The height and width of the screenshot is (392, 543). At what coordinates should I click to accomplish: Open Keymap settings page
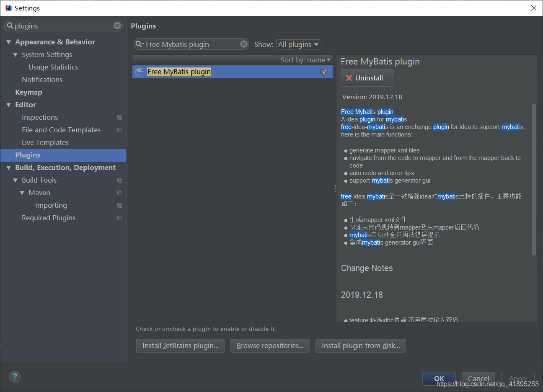point(28,92)
